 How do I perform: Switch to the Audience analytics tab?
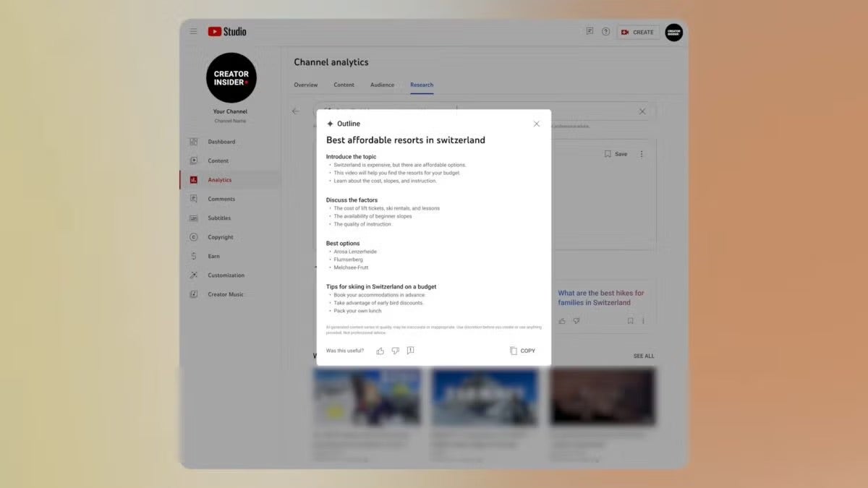tap(382, 85)
